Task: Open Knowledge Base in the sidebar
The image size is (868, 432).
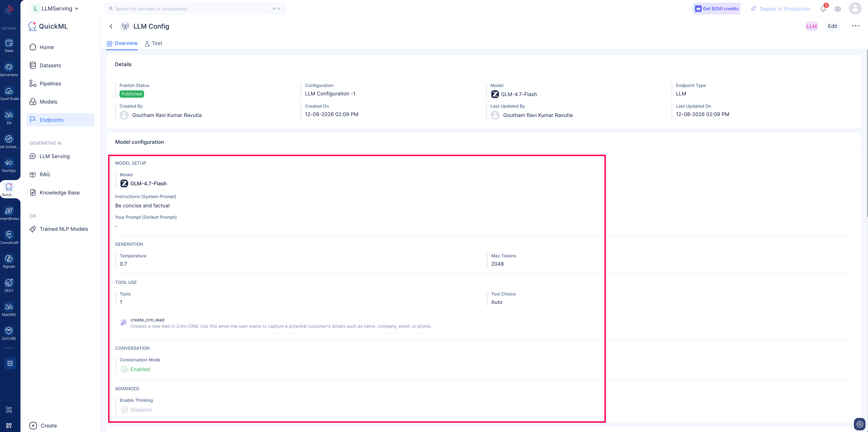Action: tap(60, 193)
